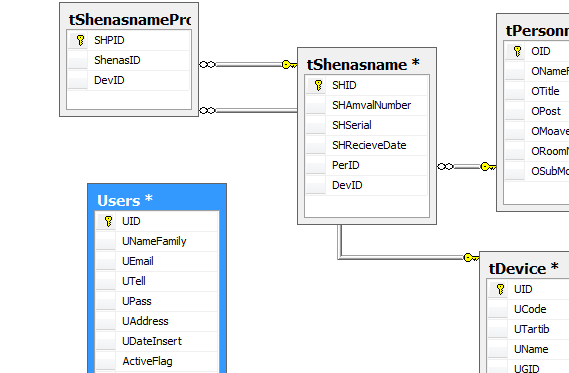The width and height of the screenshot is (569, 373).
Task: Select the infinity endpoint right of PerID row
Action: pos(445,167)
